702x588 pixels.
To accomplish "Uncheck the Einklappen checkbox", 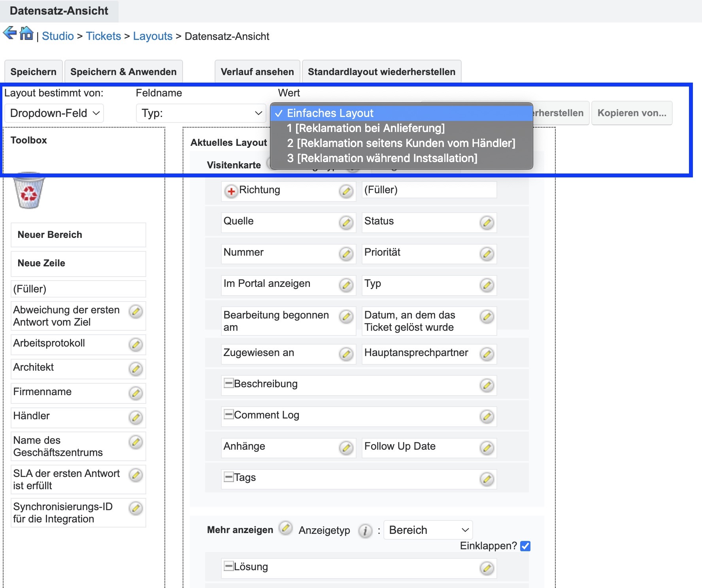I will 525,546.
